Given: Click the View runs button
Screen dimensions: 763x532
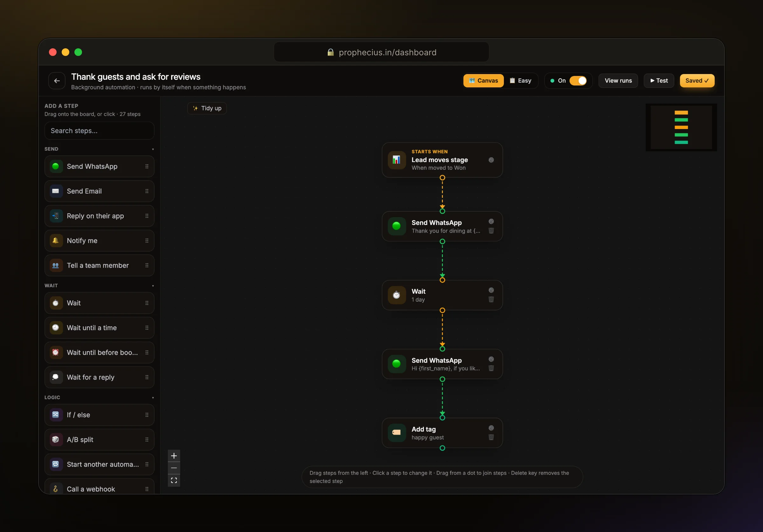Looking at the screenshot, I should pyautogui.click(x=618, y=81).
